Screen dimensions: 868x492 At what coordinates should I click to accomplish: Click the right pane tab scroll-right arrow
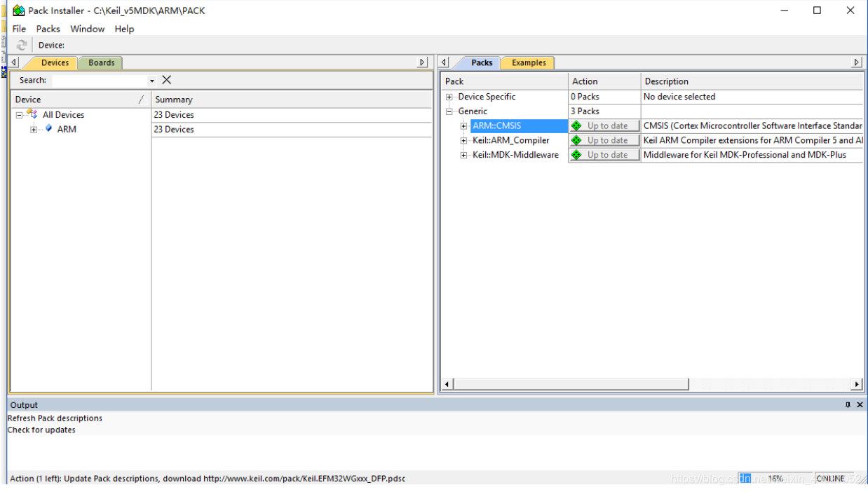[856, 62]
